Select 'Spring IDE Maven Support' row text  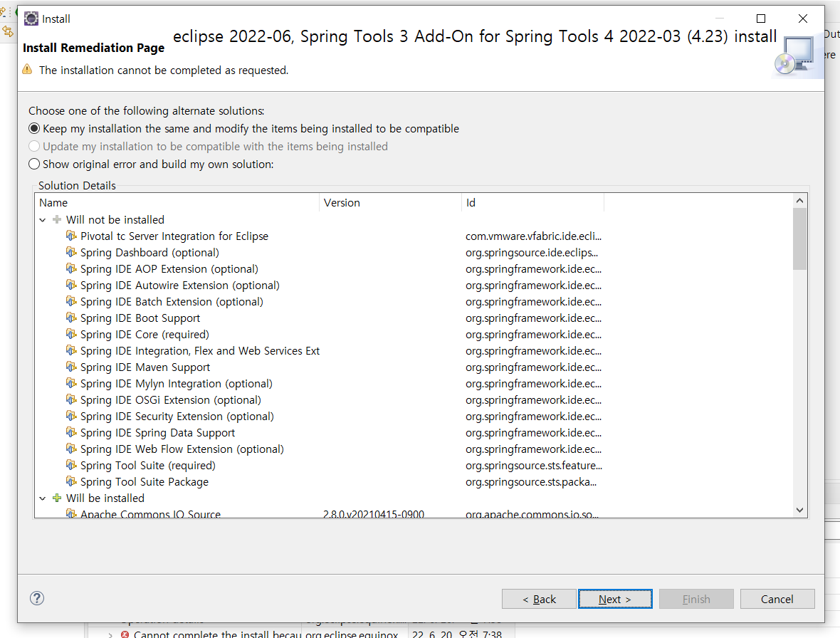pyautogui.click(x=145, y=367)
